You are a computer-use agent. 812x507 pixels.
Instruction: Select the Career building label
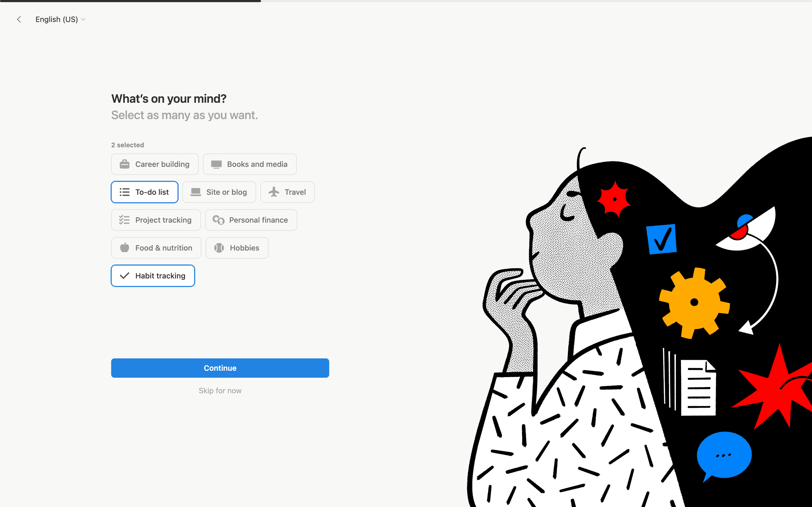[162, 164]
